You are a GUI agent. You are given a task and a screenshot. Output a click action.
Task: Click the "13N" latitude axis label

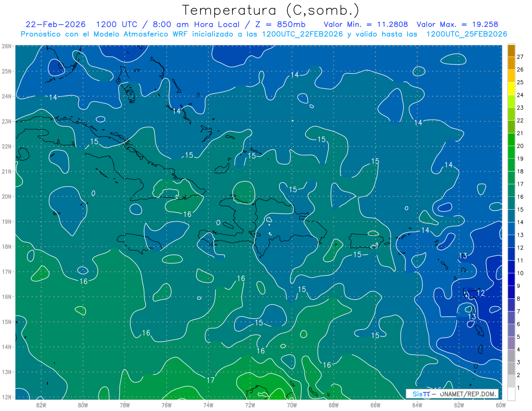coord(6,372)
